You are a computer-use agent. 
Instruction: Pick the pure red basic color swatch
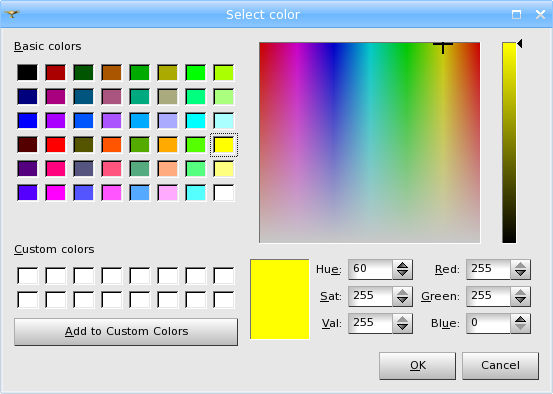point(55,145)
